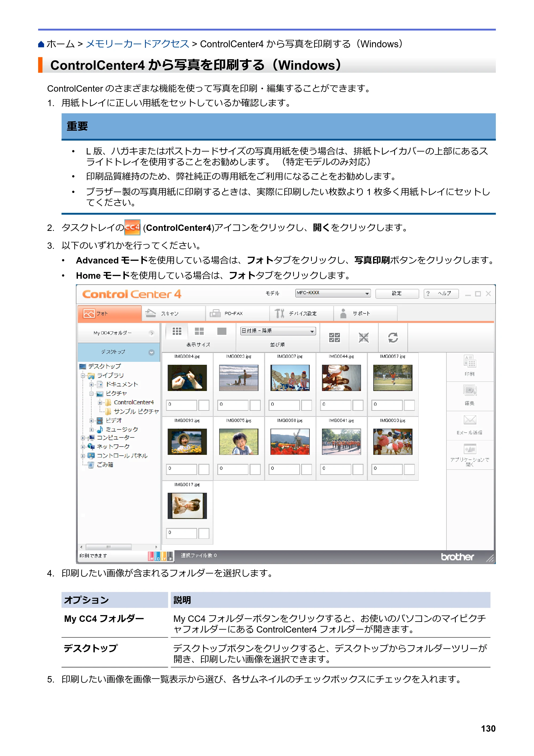
Task: Switch to the スキャン tab
Action: pyautogui.click(x=174, y=313)
